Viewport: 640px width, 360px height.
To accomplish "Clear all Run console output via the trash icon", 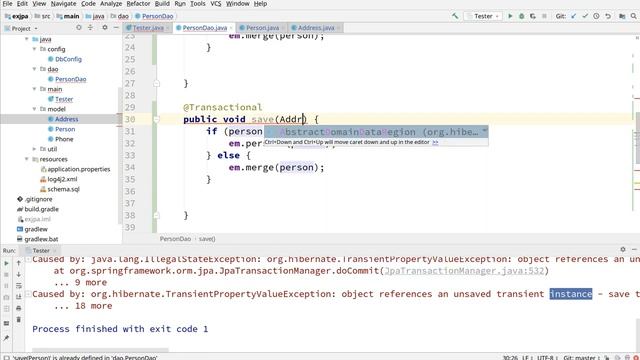I will point(18,320).
